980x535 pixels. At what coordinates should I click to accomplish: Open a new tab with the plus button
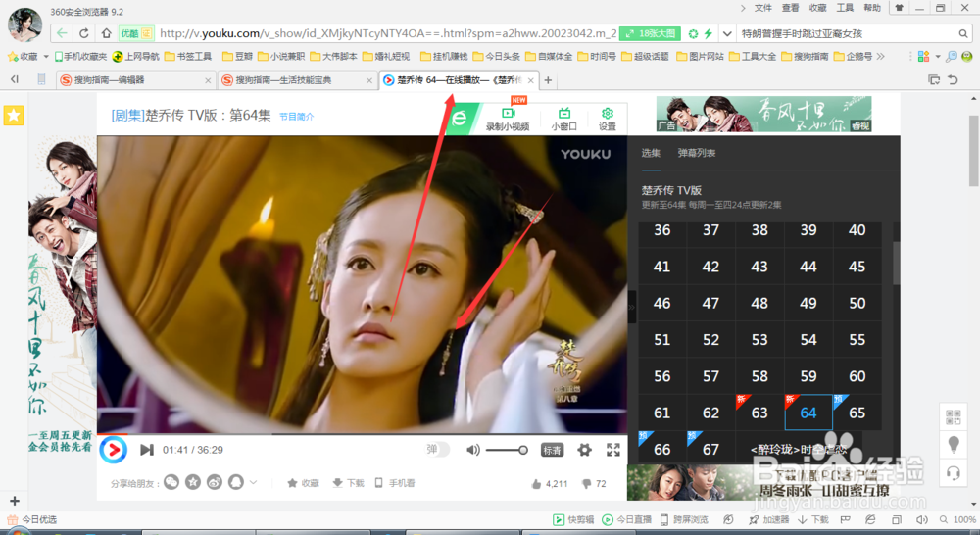click(548, 80)
